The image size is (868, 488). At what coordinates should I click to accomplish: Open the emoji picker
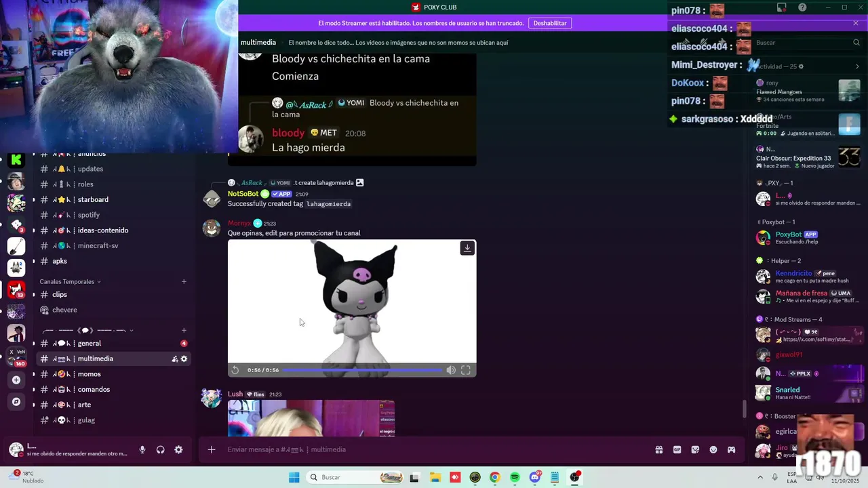(x=713, y=449)
